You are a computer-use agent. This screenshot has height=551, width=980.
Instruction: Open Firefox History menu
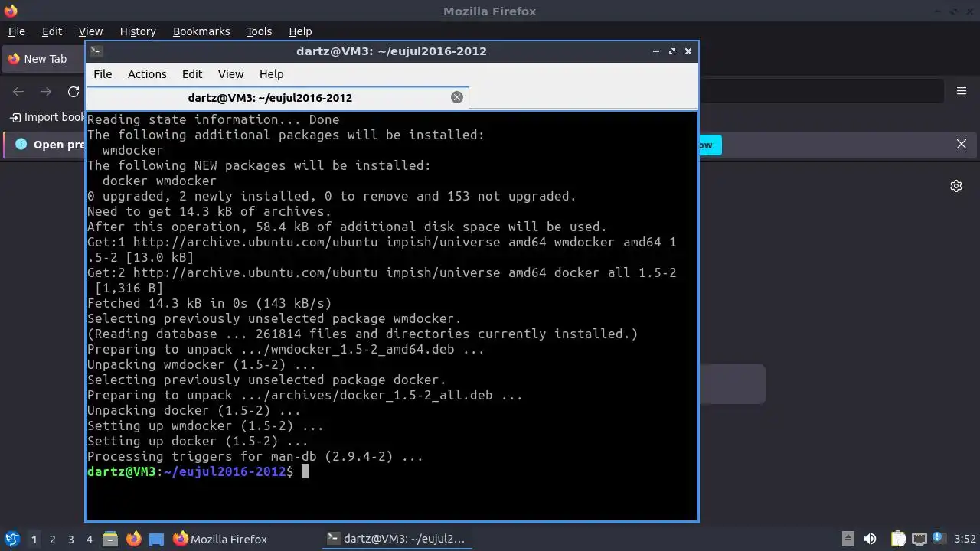[138, 31]
